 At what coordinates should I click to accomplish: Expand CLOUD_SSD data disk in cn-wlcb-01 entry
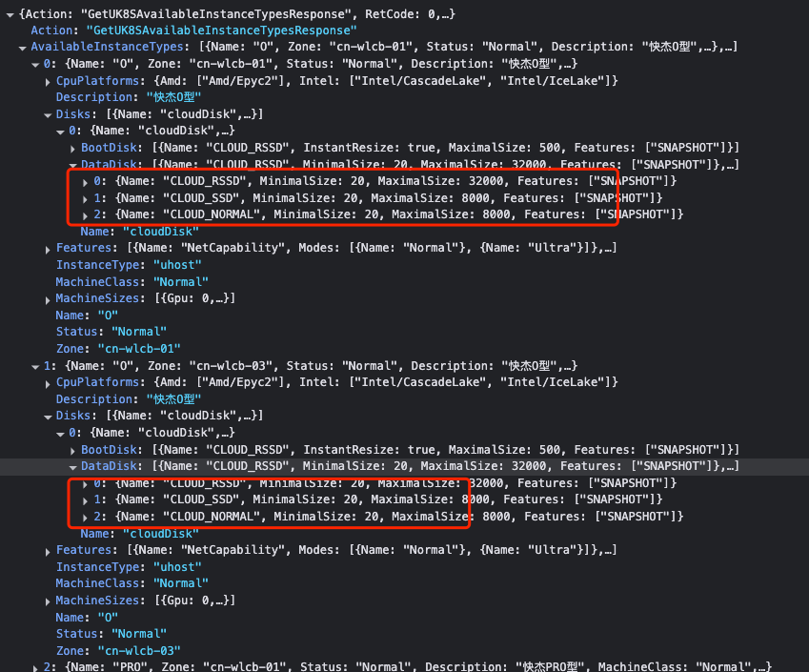(x=85, y=198)
